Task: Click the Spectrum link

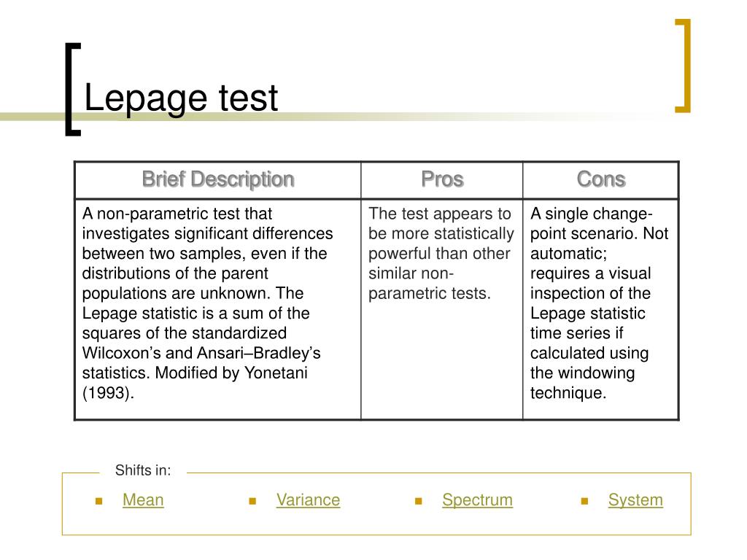Action: click(x=477, y=500)
